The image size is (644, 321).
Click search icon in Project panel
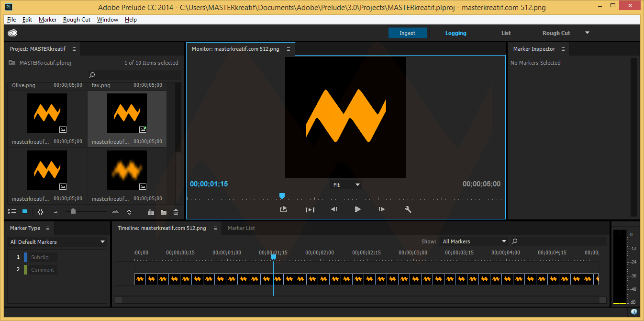click(x=92, y=75)
